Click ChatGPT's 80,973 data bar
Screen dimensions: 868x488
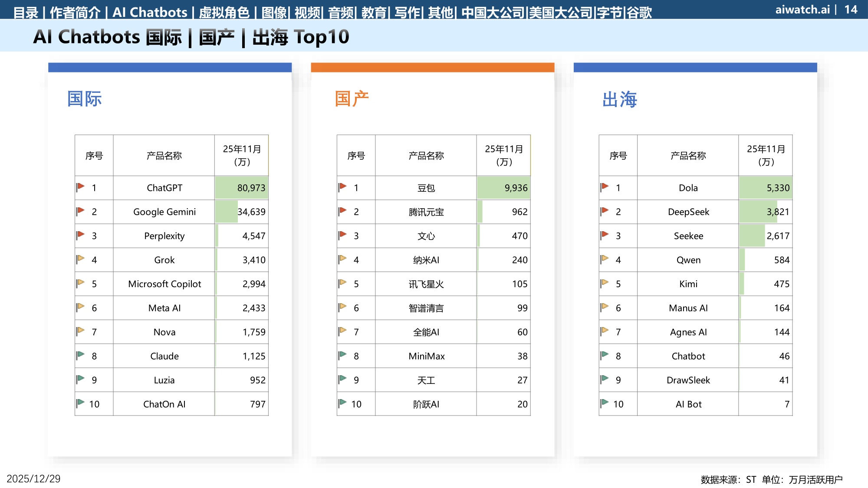click(x=242, y=188)
